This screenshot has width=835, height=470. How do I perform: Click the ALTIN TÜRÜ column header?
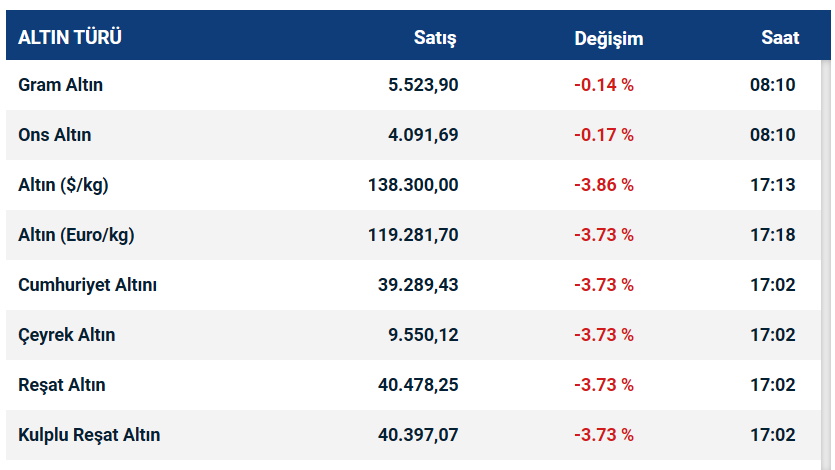(x=70, y=38)
